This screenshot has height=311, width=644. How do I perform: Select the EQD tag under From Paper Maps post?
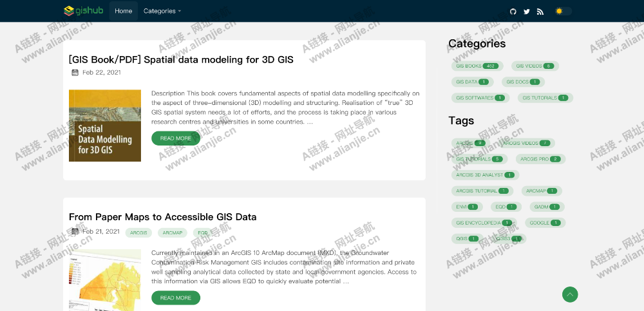[202, 233]
